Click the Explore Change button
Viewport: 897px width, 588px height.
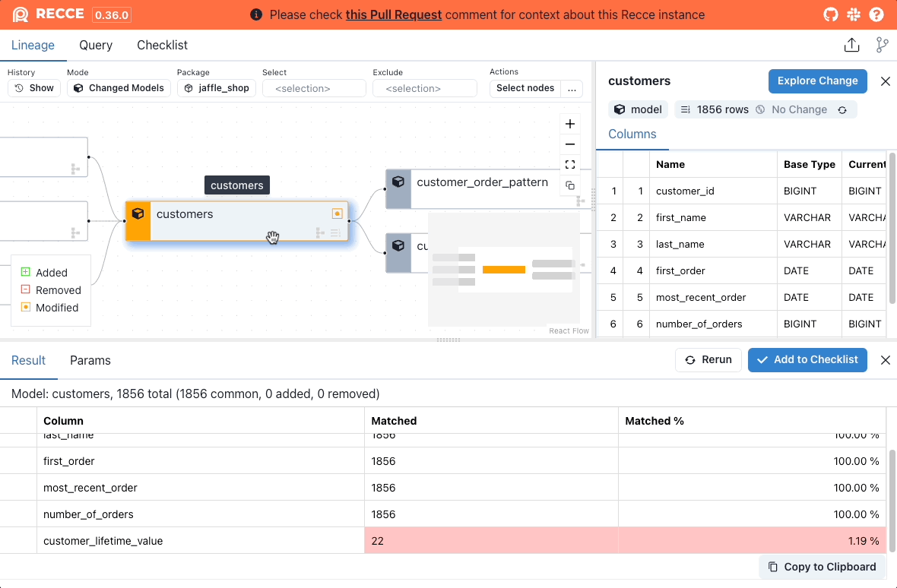pos(817,81)
